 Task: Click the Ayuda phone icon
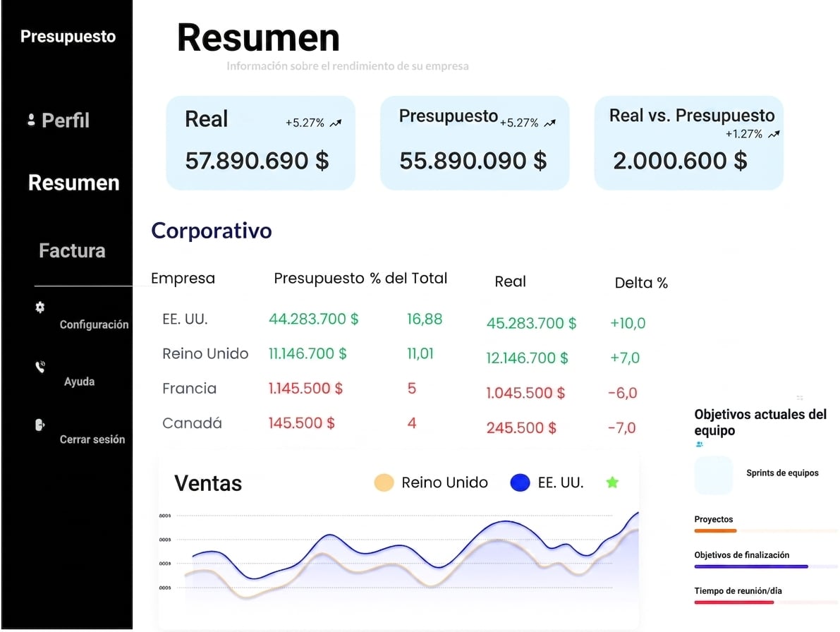point(40,367)
